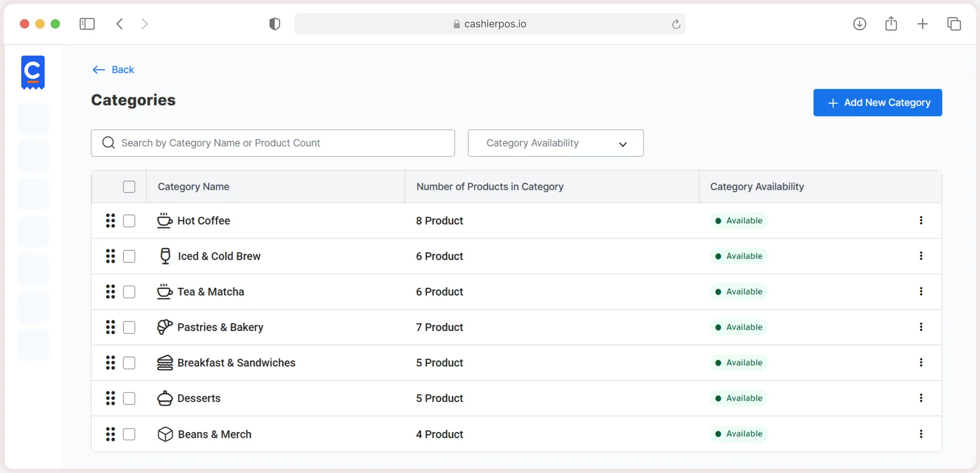Click the Breakfast & Sandwiches burger icon
The image size is (980, 473).
point(165,363)
